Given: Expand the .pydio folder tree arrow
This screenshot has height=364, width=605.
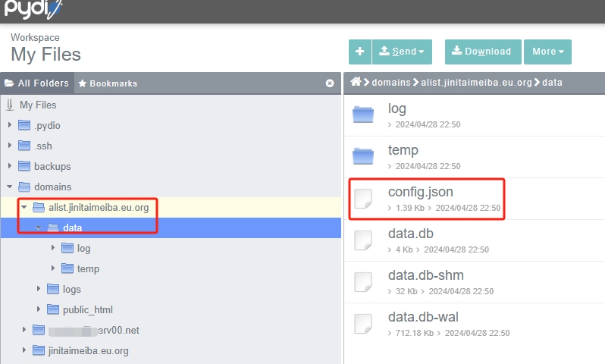Looking at the screenshot, I should (x=10, y=125).
